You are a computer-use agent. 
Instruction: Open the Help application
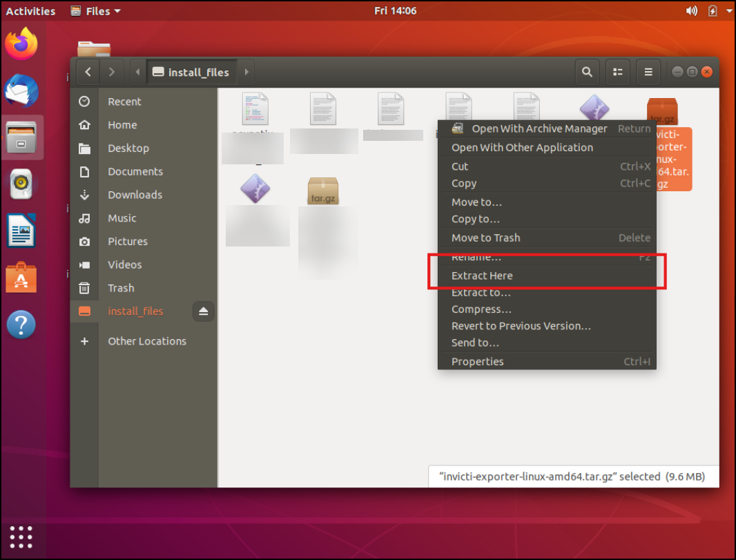[x=21, y=324]
